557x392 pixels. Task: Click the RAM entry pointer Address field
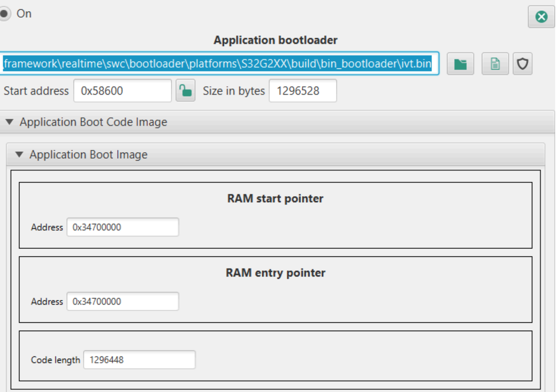pos(123,301)
